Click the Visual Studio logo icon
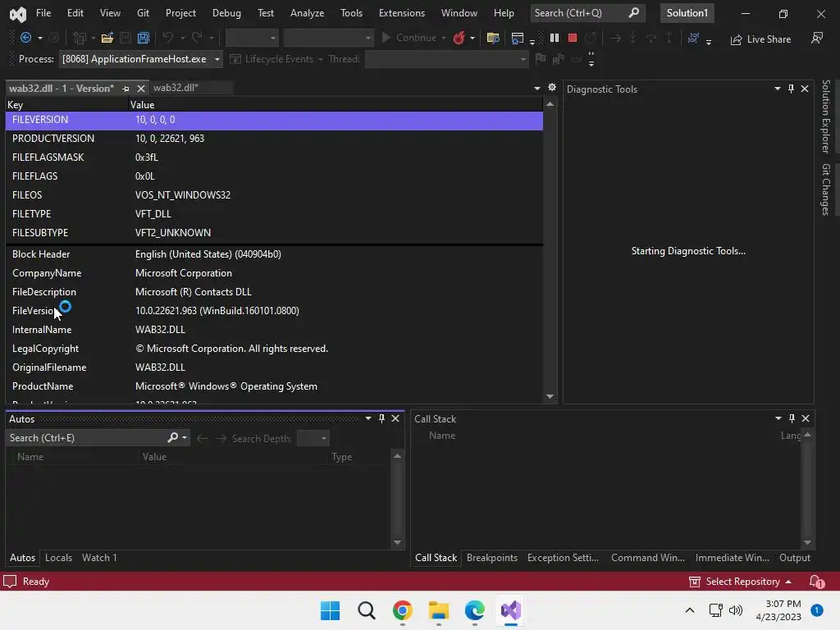The image size is (840, 630). point(18,13)
